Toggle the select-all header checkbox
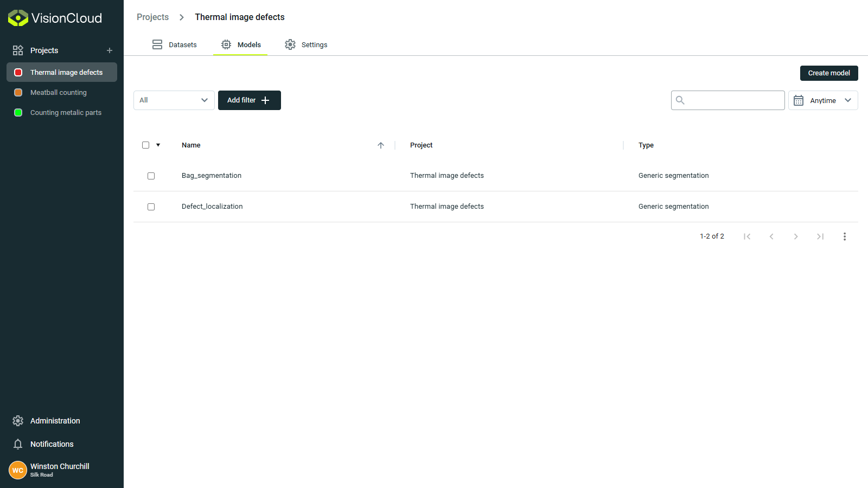Image resolution: width=868 pixels, height=488 pixels. 145,145
